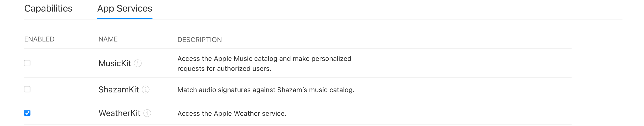Viewport: 644px width, 126px height.
Task: Click the NAME column header
Action: pos(108,39)
